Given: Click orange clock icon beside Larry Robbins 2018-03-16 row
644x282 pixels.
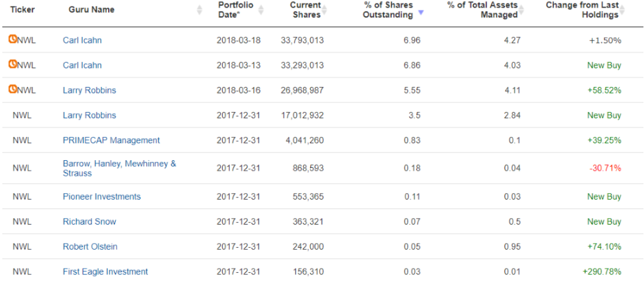Looking at the screenshot, I should point(13,90).
